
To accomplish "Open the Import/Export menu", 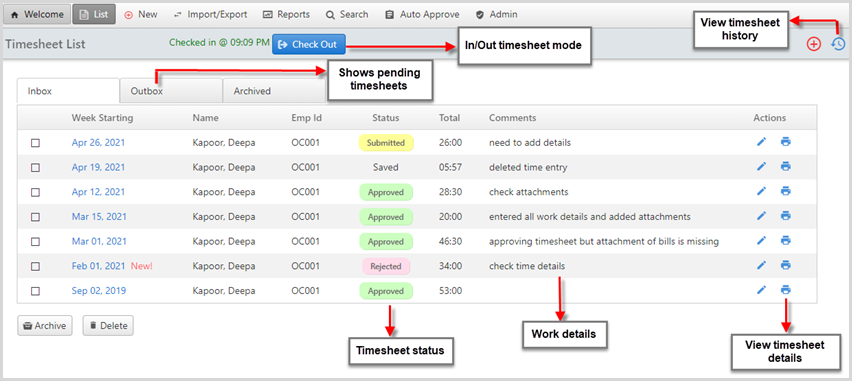I will pyautogui.click(x=210, y=15).
